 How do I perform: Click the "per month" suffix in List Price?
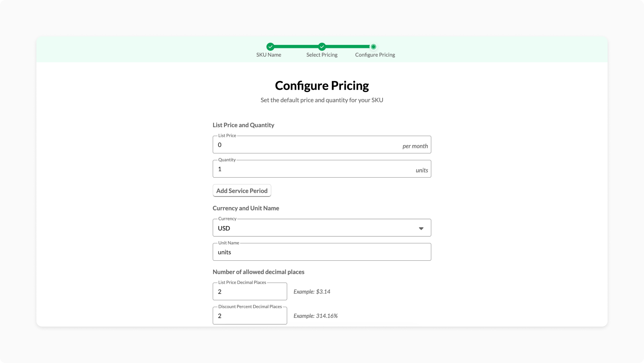pos(415,146)
